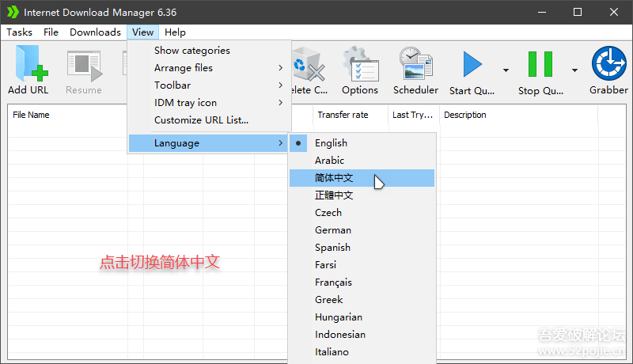
Task: Open the Grabber toolbar icon
Action: 608,63
